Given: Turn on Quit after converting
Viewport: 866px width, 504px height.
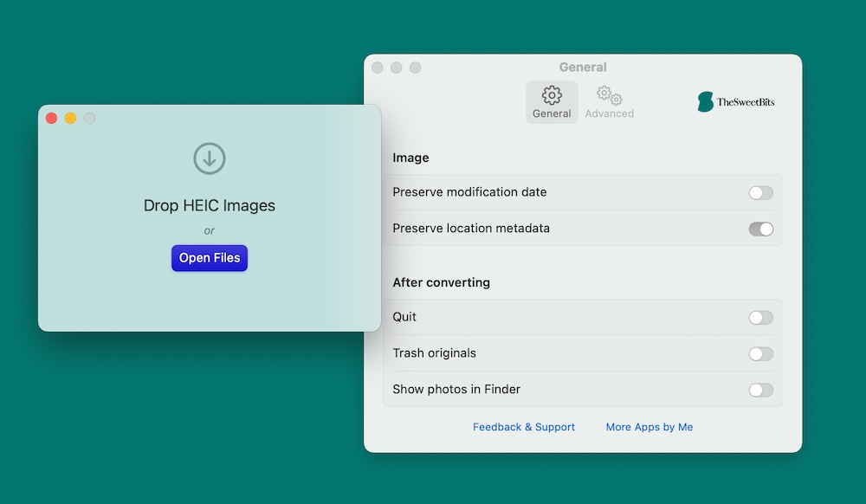Looking at the screenshot, I should [760, 318].
